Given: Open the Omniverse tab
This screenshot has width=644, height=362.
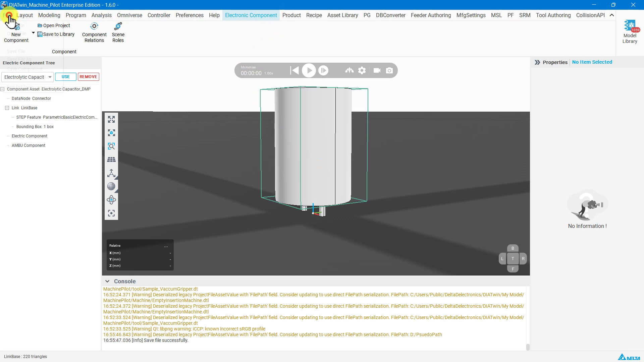Looking at the screenshot, I should click(129, 15).
